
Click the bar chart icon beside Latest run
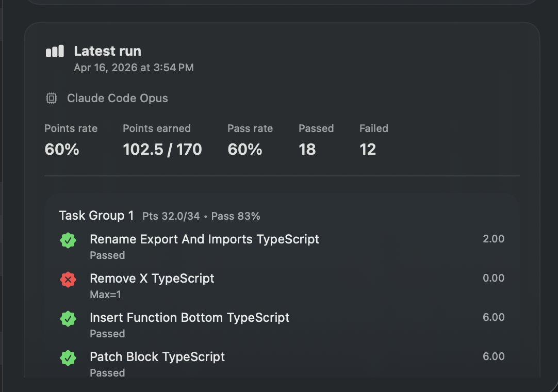pos(55,51)
